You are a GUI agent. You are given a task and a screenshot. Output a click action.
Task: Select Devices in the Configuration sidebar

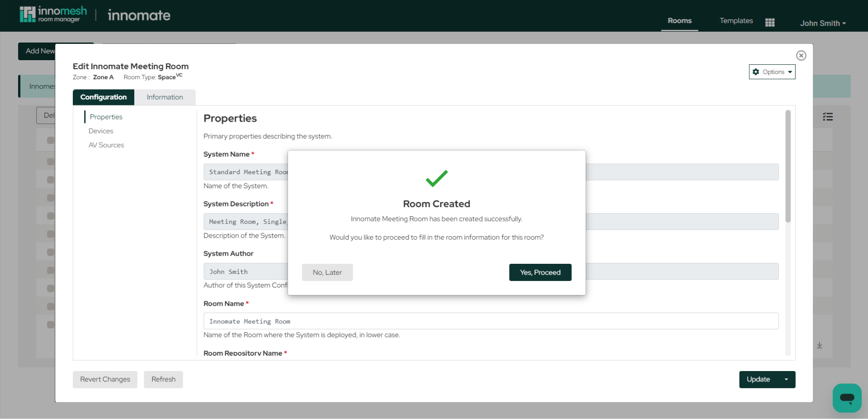pos(101,131)
